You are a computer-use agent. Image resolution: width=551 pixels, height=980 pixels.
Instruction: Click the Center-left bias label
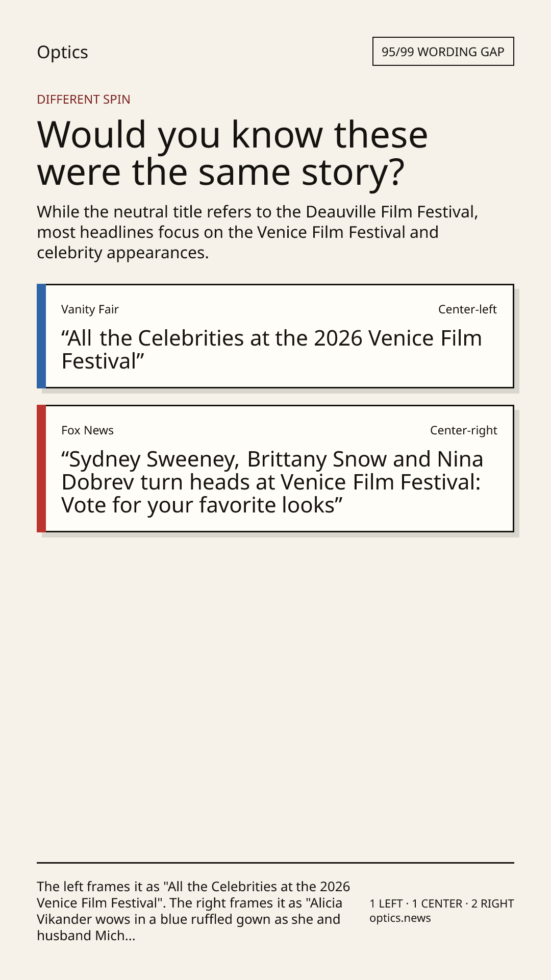(467, 309)
